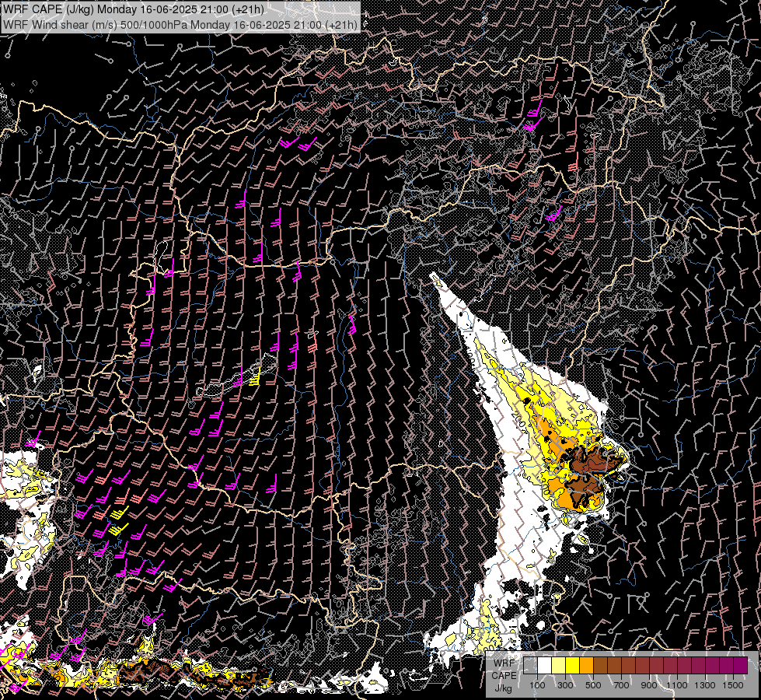Image resolution: width=761 pixels, height=700 pixels.
Task: Click the 'WRF CAPE J/kg' legend label
Action: pos(504,675)
